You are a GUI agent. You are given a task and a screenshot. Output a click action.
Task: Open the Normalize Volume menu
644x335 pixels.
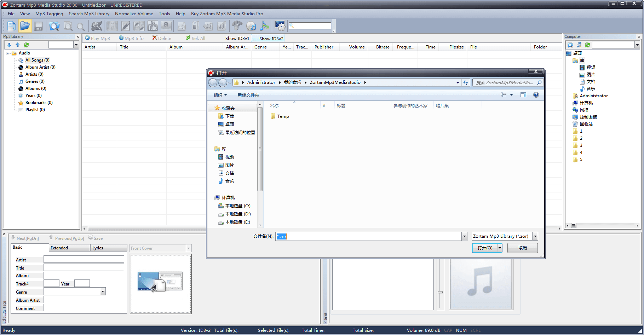[134, 14]
